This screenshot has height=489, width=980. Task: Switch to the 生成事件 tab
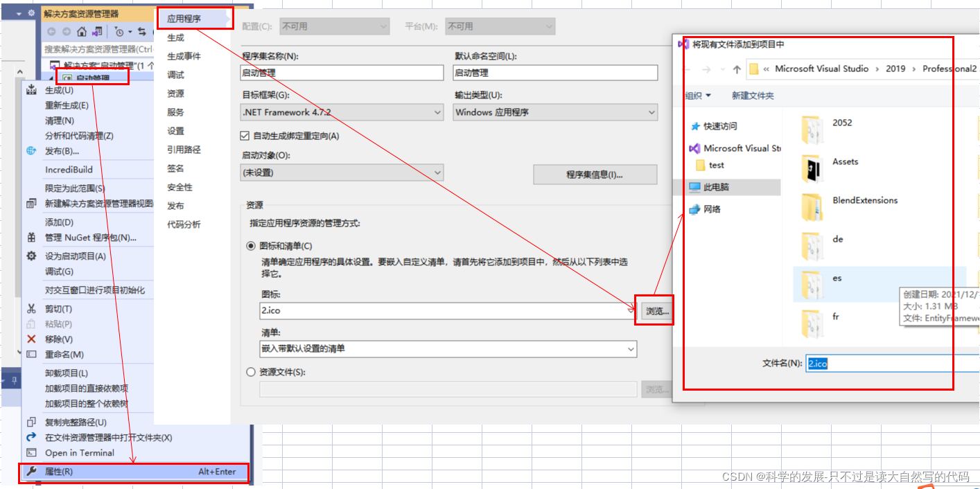pos(184,56)
